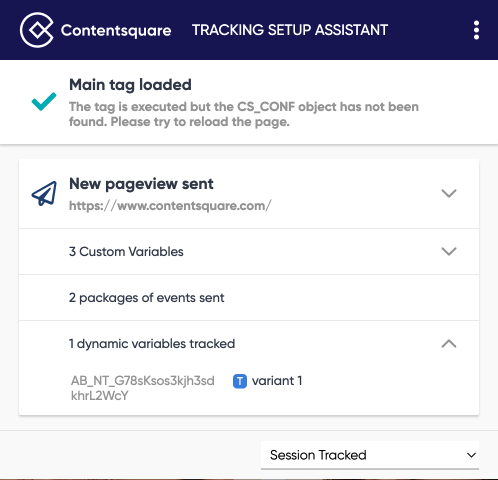The image size is (498, 480).
Task: Click the dropdown arrow beside Session Tracked
Action: [471, 455]
